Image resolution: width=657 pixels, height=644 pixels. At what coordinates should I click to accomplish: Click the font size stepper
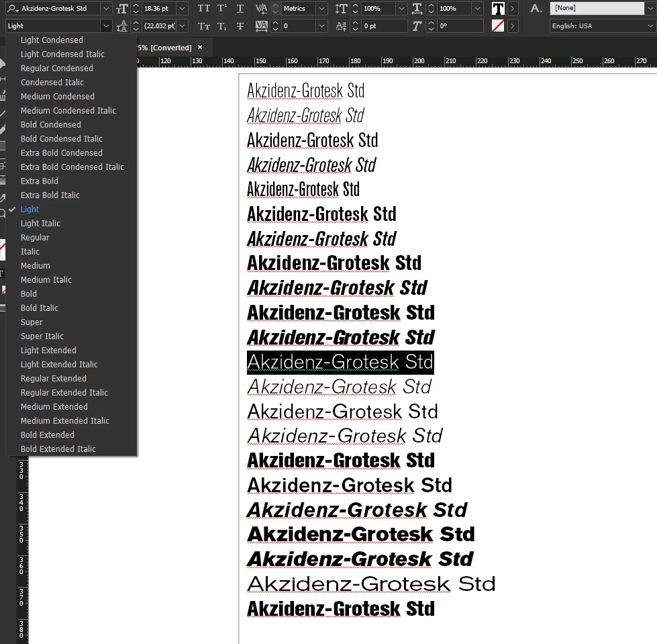point(136,8)
